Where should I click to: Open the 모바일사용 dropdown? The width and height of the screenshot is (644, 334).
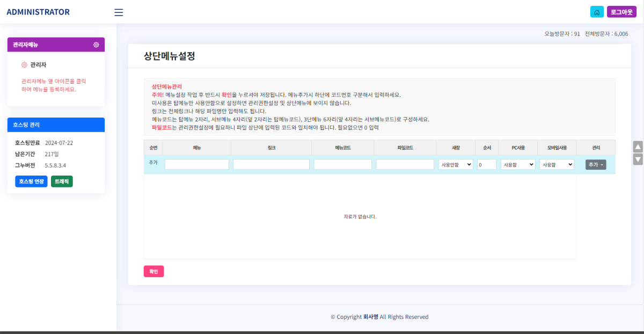(557, 164)
